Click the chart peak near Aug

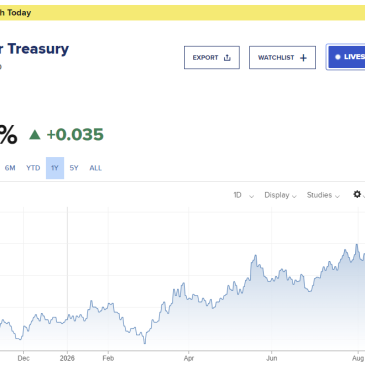pos(357,245)
